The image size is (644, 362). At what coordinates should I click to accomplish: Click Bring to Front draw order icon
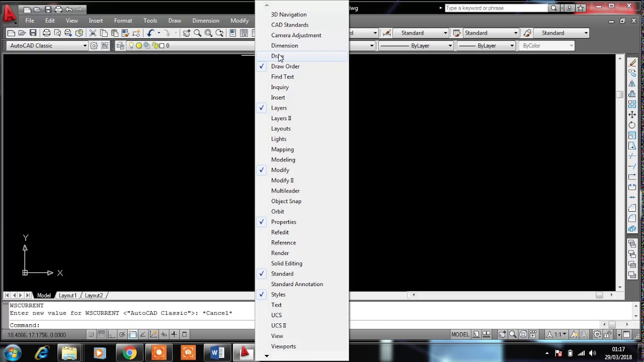[632, 244]
